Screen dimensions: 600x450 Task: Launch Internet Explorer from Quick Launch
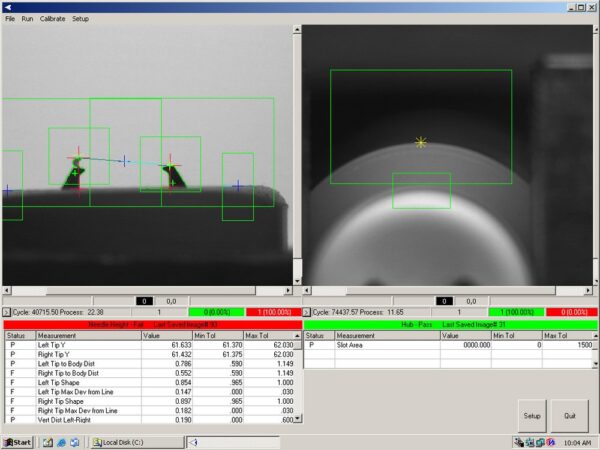61,443
